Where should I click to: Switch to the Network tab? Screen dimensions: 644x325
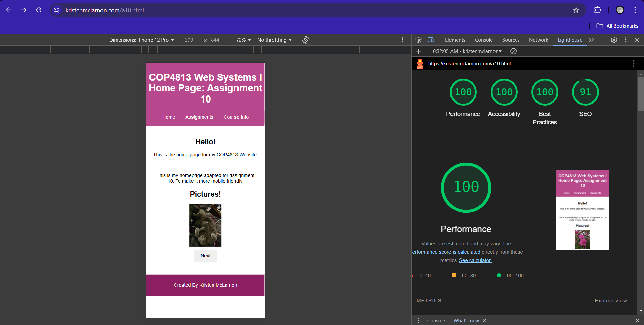539,40
